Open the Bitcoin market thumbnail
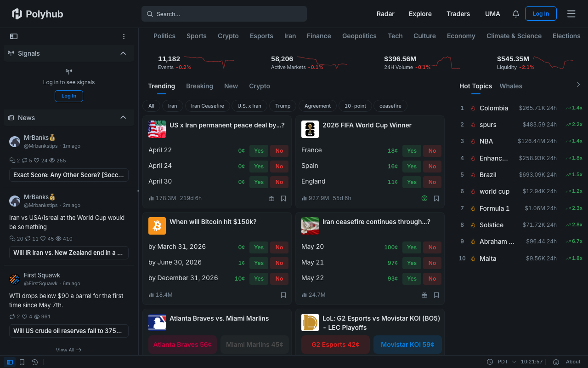Viewport: 588px width, 368px height. pos(157,226)
